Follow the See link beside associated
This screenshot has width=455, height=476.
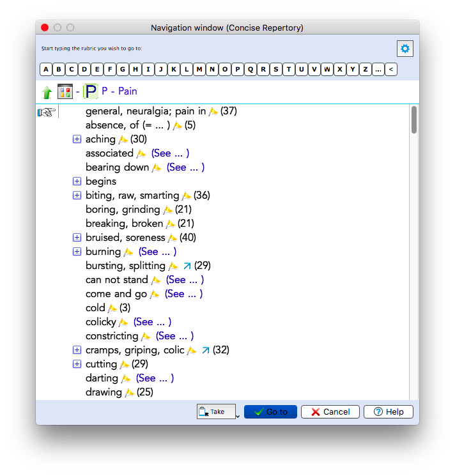click(170, 153)
